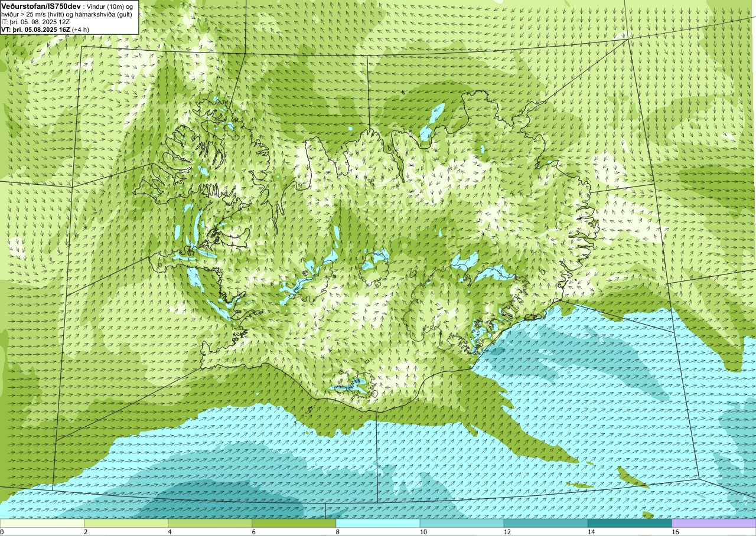Click the aqua 10–12 m/s legend swatch
The image size is (756, 536).
click(462, 523)
